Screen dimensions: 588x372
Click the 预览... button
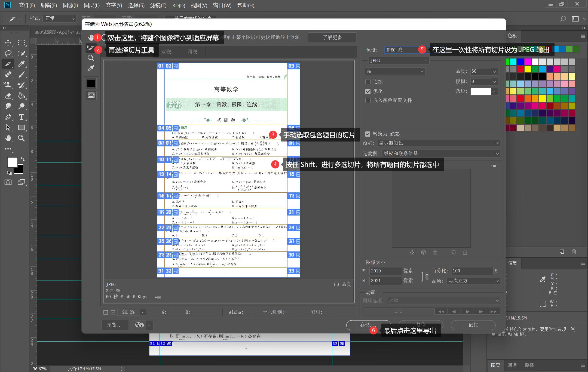coord(115,325)
